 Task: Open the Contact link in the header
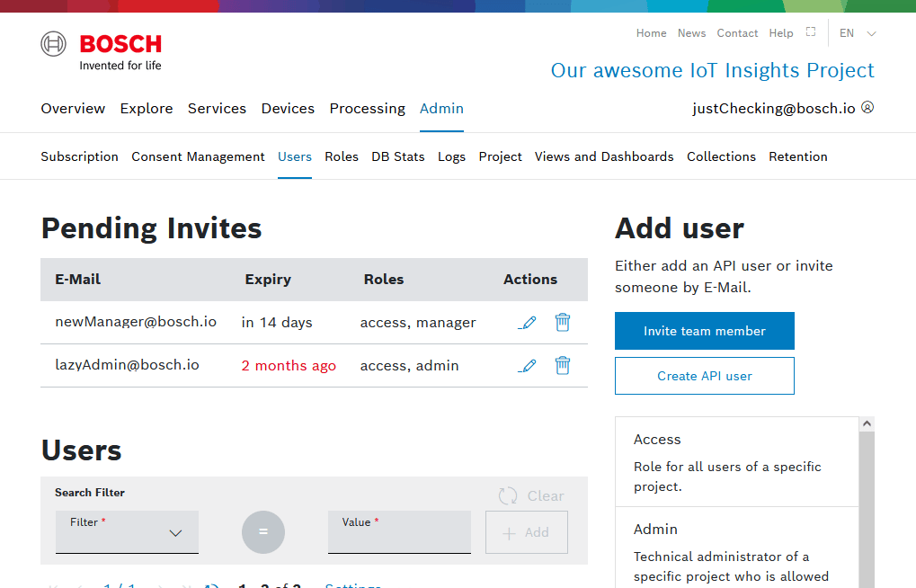tap(737, 33)
